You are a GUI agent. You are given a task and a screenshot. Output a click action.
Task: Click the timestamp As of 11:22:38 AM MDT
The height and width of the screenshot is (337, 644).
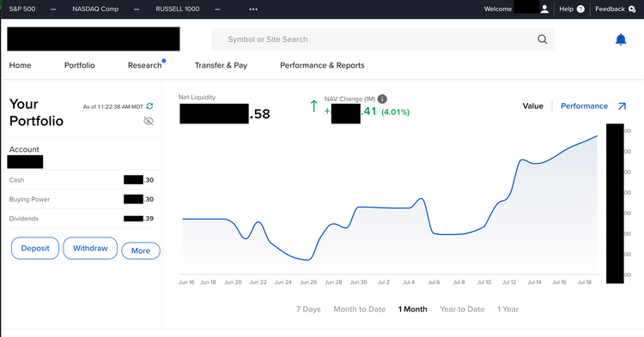113,106
